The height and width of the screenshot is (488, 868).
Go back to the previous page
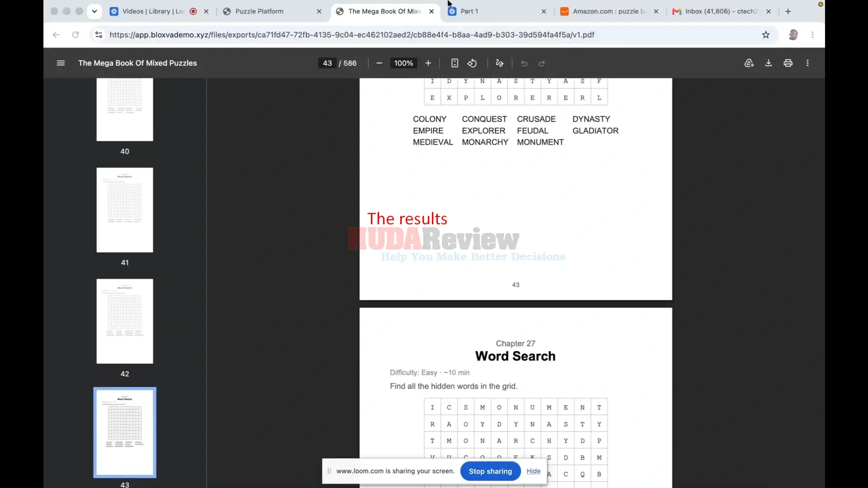coord(56,35)
